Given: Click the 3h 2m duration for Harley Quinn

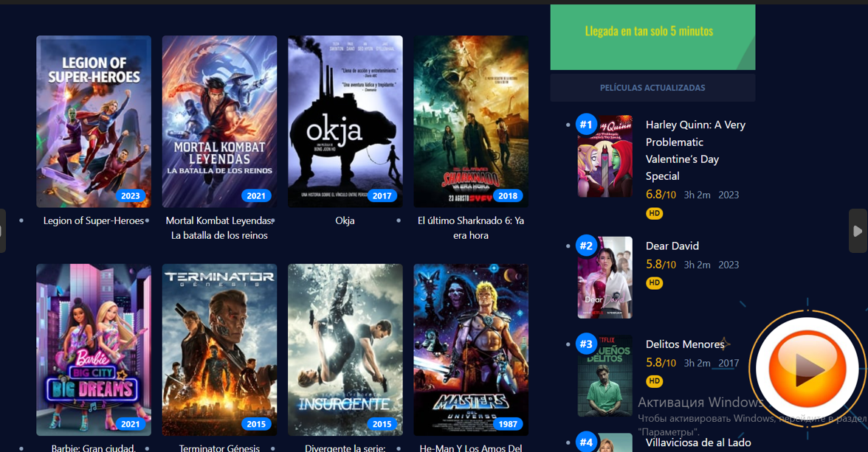Looking at the screenshot, I should coord(697,195).
